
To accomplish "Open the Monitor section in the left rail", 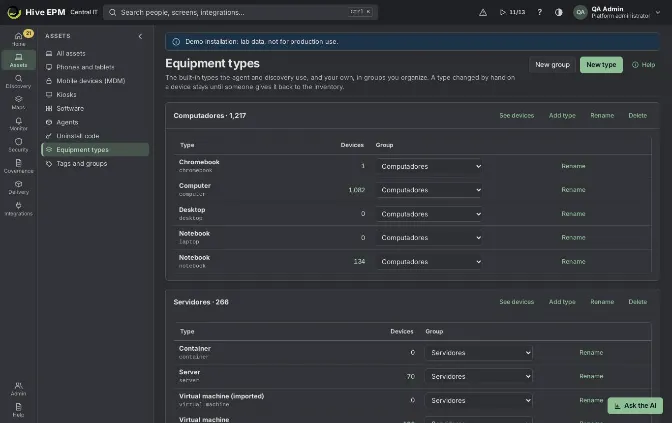I will pos(18,124).
